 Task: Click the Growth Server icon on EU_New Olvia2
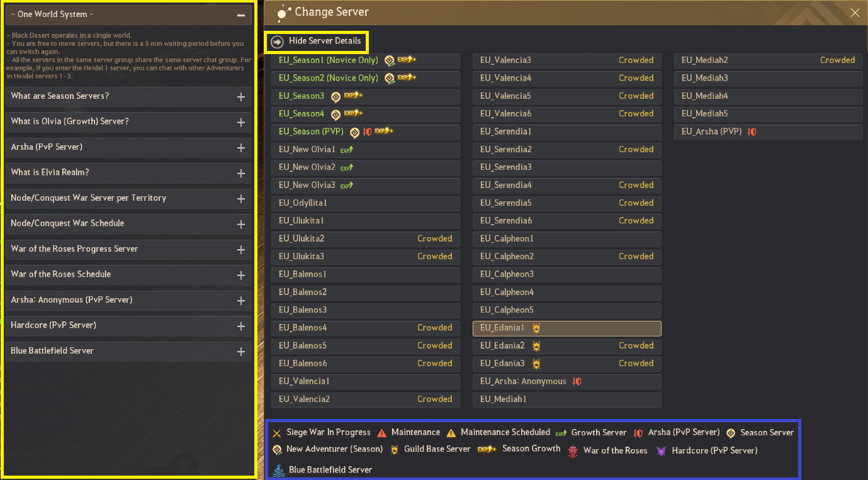347,168
